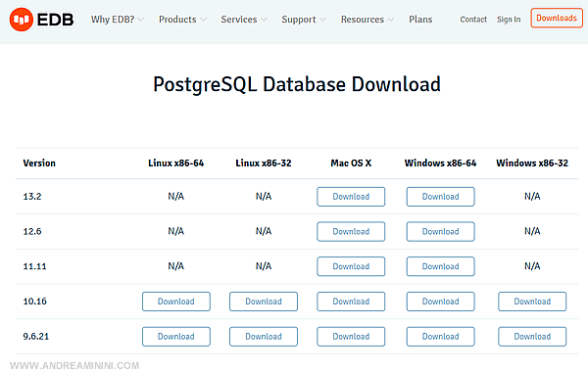
Task: Download version 11.11 for Mac OS X
Action: (351, 266)
